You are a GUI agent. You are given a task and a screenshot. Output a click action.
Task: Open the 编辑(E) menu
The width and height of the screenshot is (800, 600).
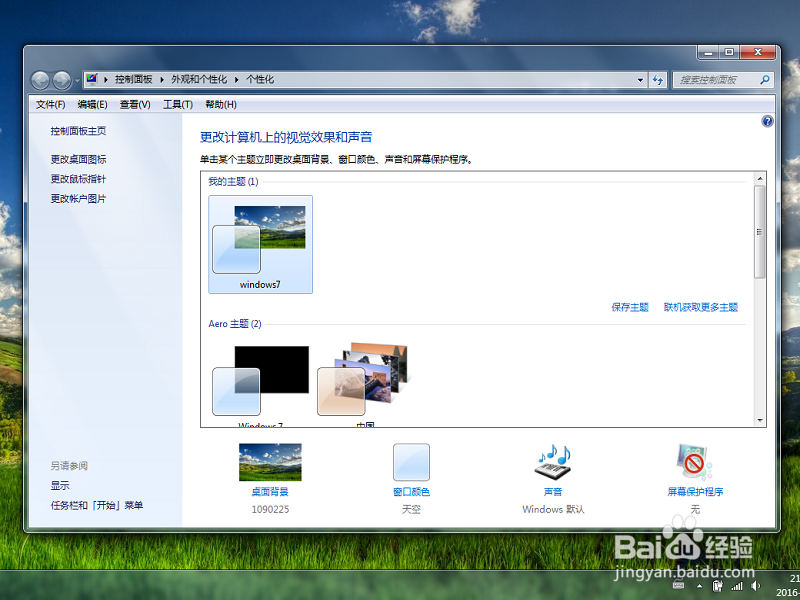[x=92, y=105]
